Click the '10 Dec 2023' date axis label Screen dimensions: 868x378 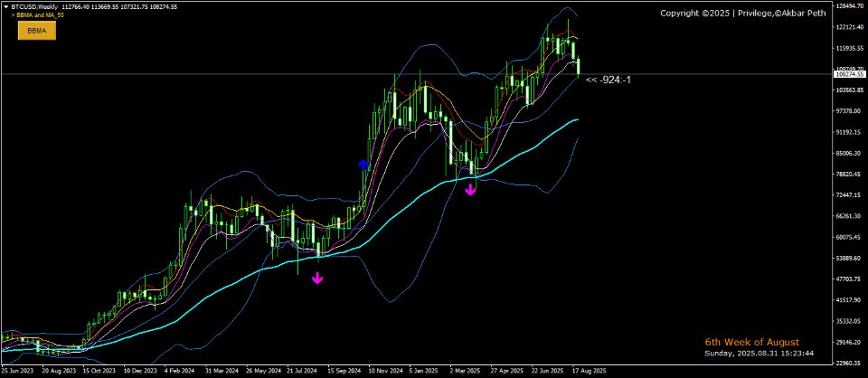click(139, 370)
